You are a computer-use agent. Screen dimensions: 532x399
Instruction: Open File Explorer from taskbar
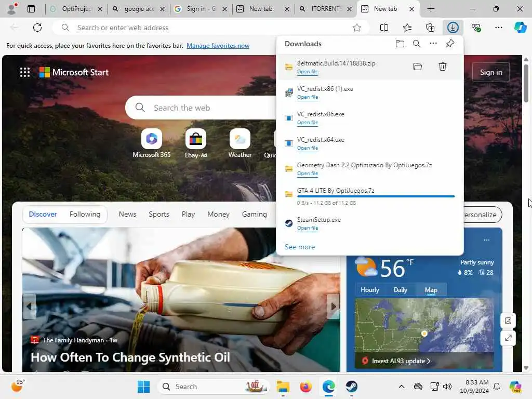click(x=283, y=387)
